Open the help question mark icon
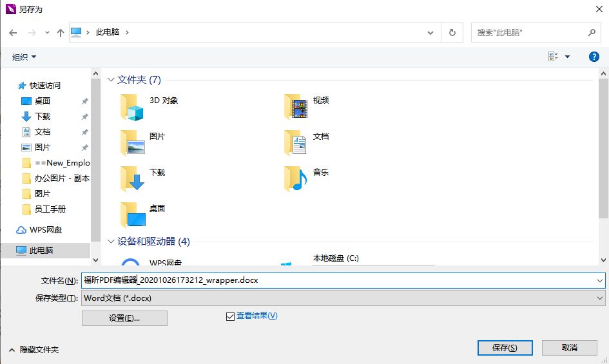609x364 pixels. point(594,57)
